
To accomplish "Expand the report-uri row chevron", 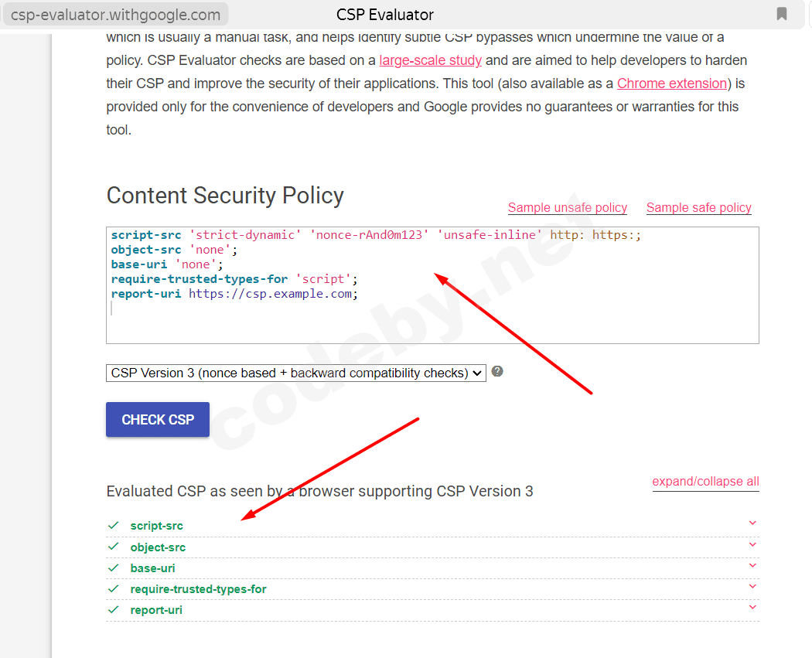I will [x=752, y=607].
